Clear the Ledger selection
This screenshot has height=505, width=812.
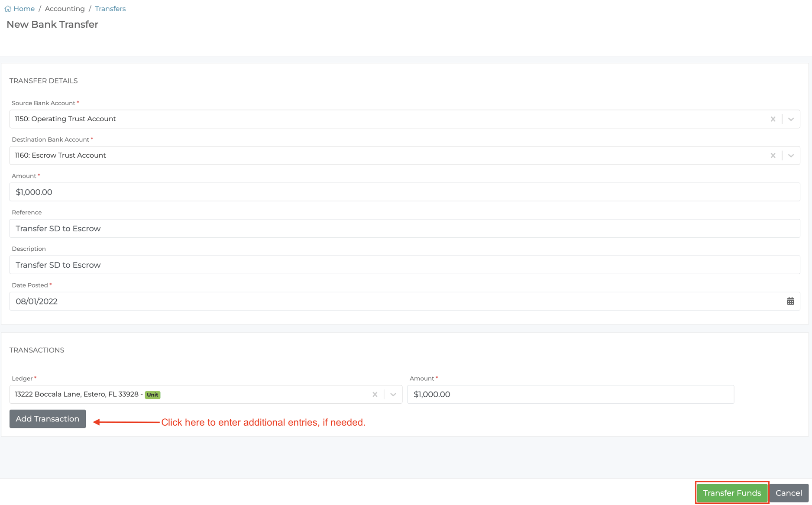[x=375, y=395]
